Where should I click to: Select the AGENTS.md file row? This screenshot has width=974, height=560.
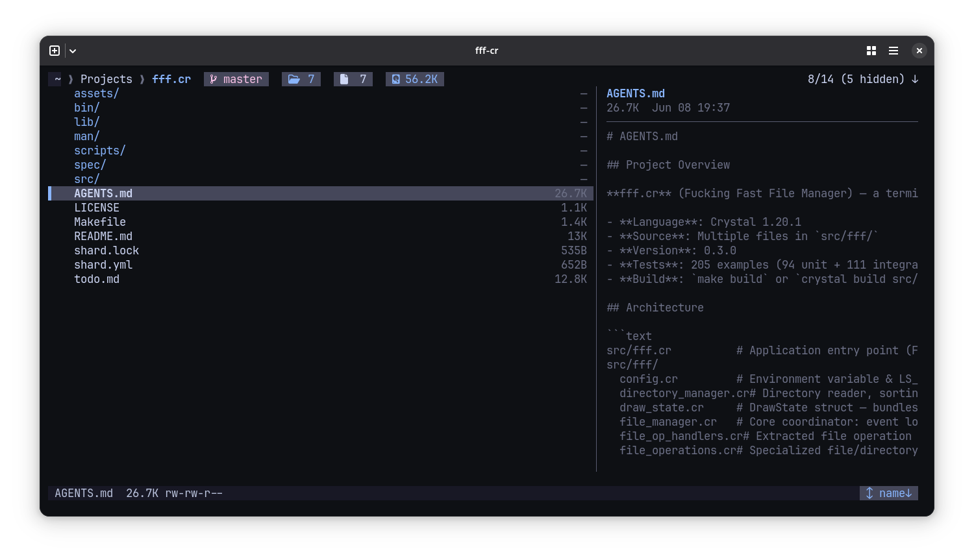(321, 193)
